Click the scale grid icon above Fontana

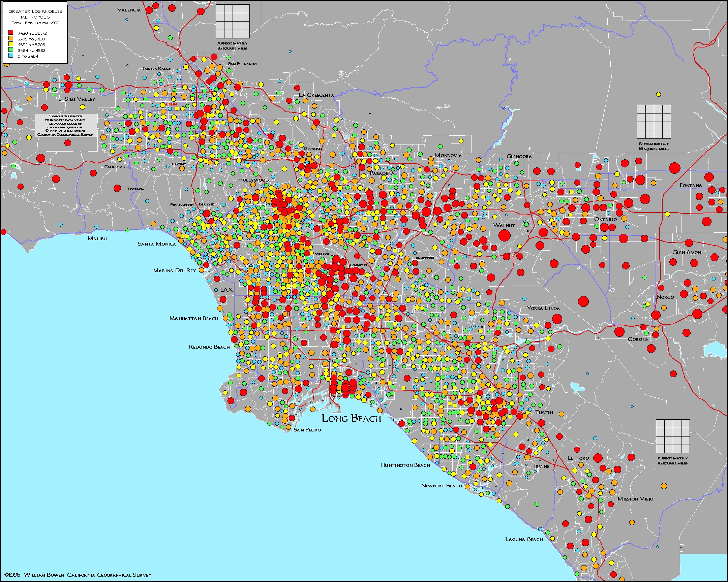[x=654, y=122]
